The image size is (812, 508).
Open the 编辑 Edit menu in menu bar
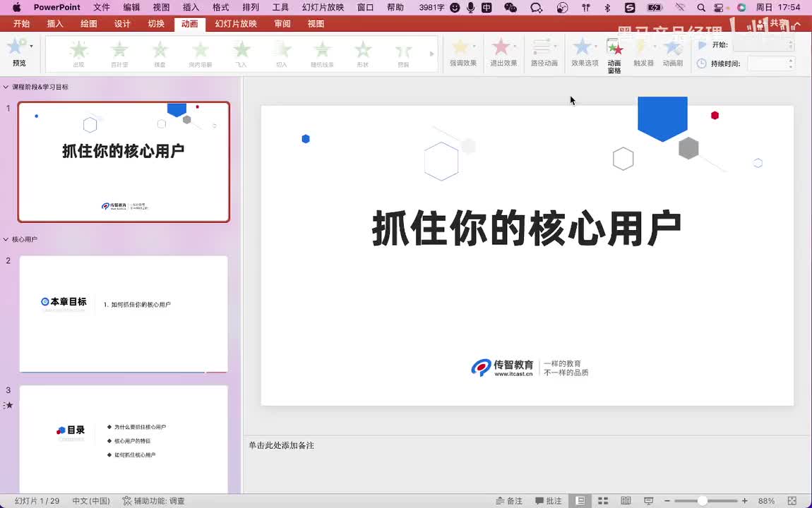click(x=131, y=7)
